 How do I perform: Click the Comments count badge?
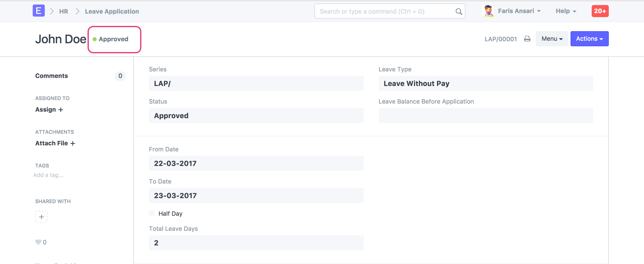pyautogui.click(x=120, y=76)
